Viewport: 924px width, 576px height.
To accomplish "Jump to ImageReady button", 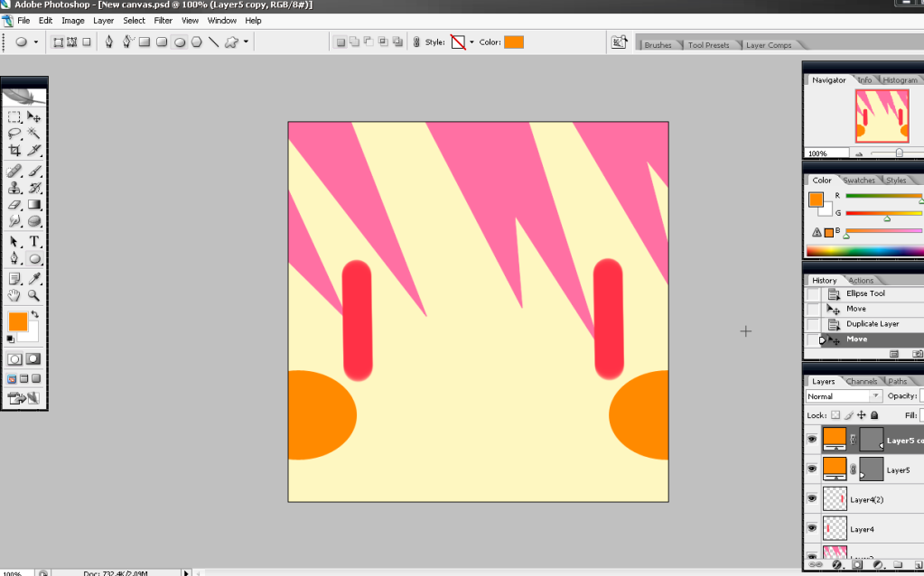I will (x=18, y=399).
